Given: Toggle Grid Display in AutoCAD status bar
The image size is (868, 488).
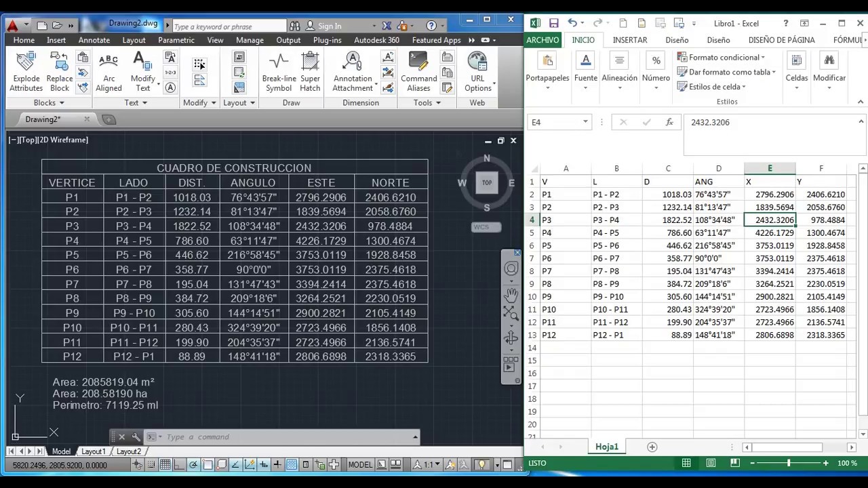Looking at the screenshot, I should pyautogui.click(x=165, y=465).
